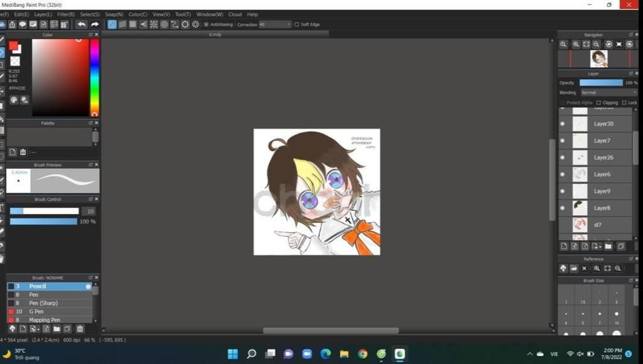Viewport: 643px width, 364px height.
Task: Zoom in the Reference panel
Action: 597,269
